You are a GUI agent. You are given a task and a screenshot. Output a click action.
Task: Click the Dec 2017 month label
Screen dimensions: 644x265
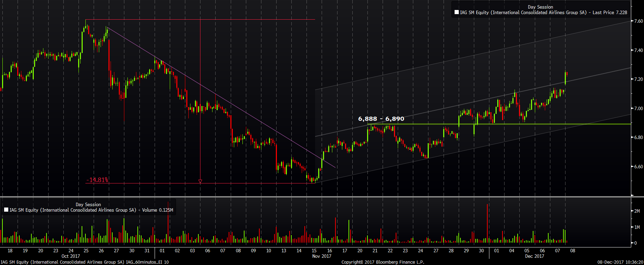click(534, 256)
